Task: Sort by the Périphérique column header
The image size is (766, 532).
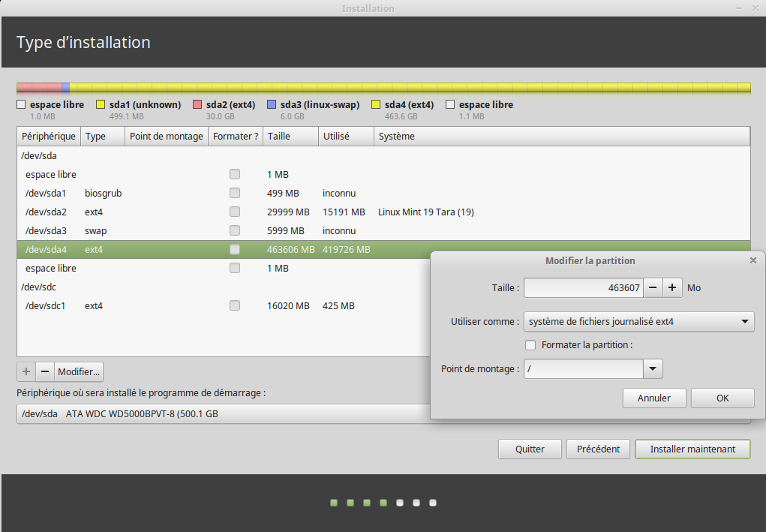Action: pyautogui.click(x=49, y=137)
